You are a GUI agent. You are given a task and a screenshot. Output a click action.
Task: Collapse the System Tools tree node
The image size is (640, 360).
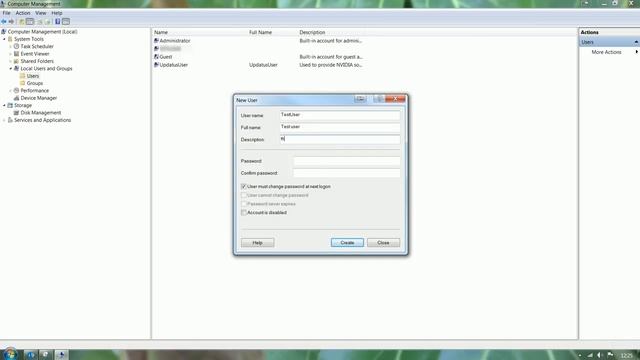pos(4,39)
